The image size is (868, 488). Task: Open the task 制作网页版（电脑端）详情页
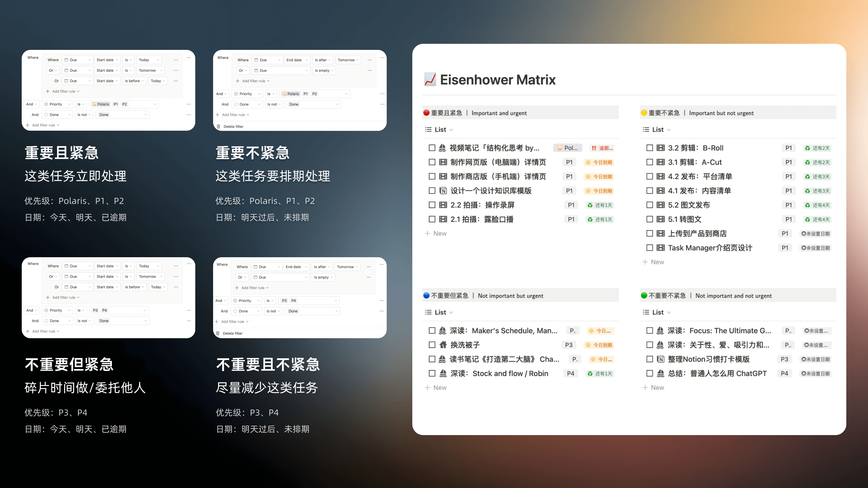click(499, 162)
